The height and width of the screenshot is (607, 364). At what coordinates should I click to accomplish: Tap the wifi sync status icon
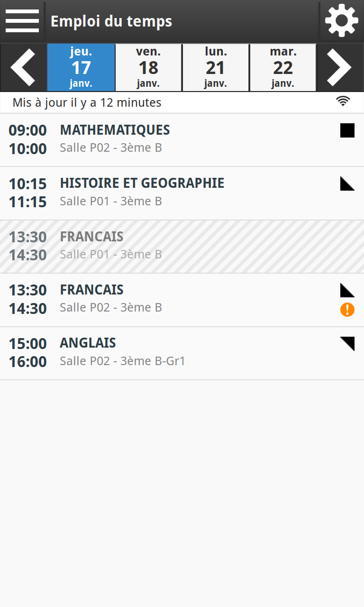tap(343, 101)
